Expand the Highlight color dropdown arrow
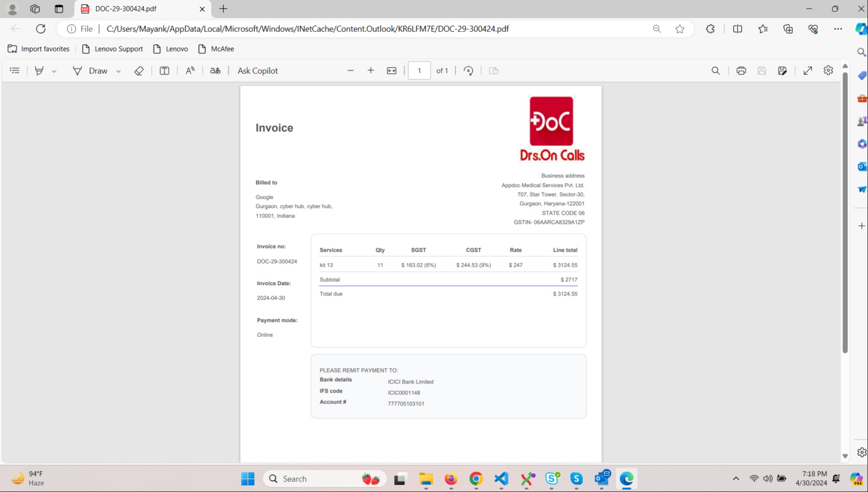This screenshot has height=492, width=868. [x=54, y=71]
